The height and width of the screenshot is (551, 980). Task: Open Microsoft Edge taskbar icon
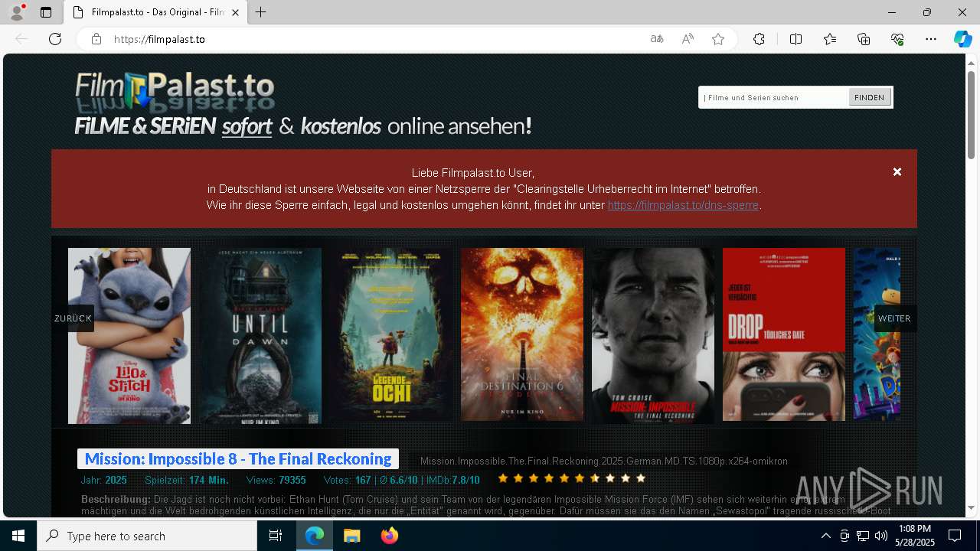click(315, 536)
